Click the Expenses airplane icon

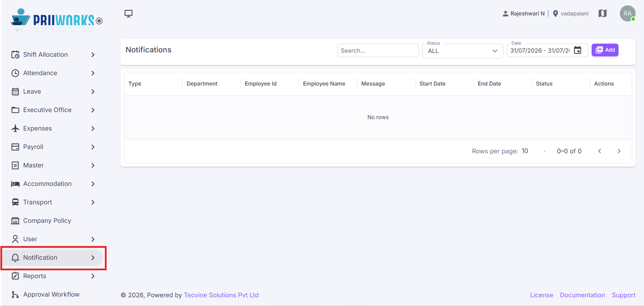pyautogui.click(x=15, y=128)
